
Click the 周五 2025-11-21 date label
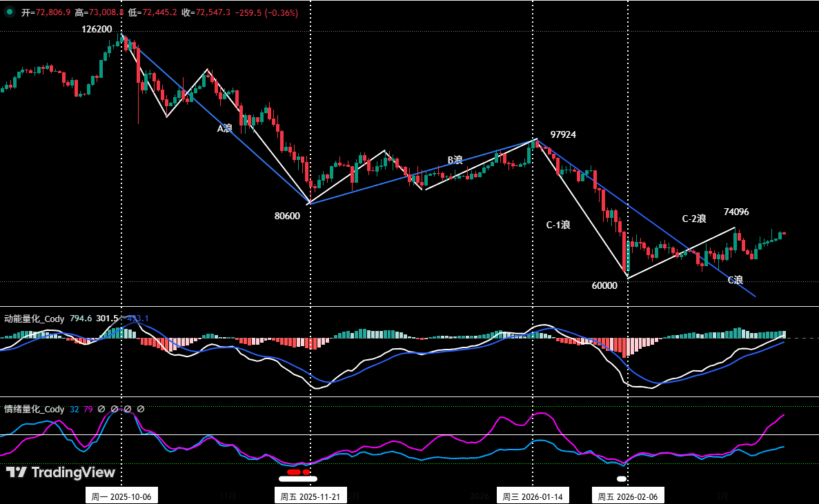[x=311, y=495]
